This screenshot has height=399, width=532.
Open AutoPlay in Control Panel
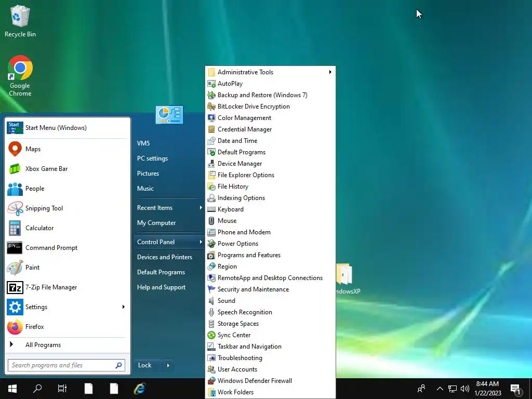tap(270, 84)
